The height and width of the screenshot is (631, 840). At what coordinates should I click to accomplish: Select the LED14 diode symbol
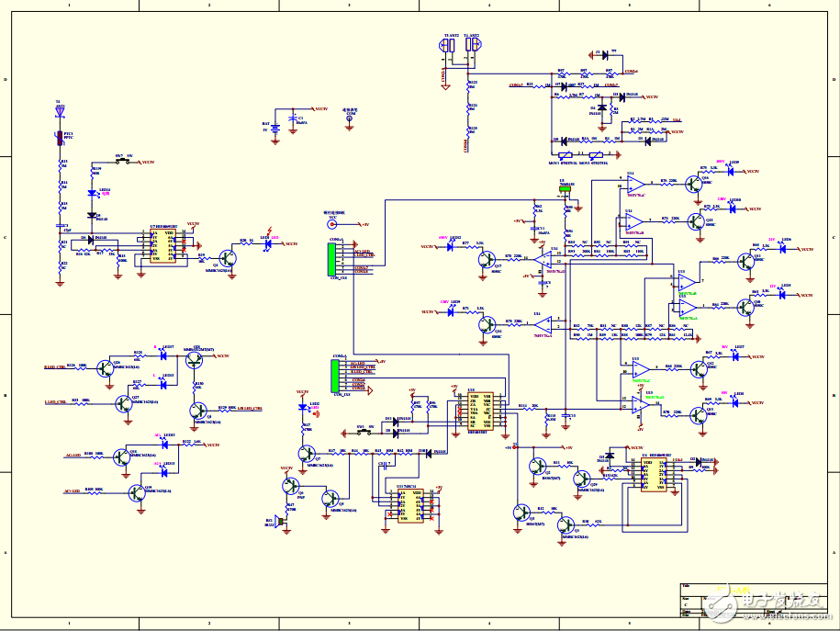tap(93, 193)
